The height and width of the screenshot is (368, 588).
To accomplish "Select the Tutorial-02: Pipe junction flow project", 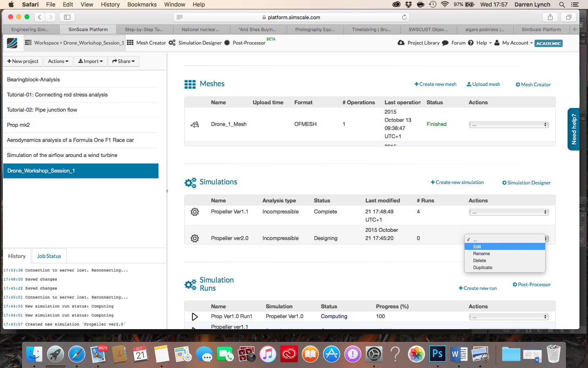I will coord(80,110).
